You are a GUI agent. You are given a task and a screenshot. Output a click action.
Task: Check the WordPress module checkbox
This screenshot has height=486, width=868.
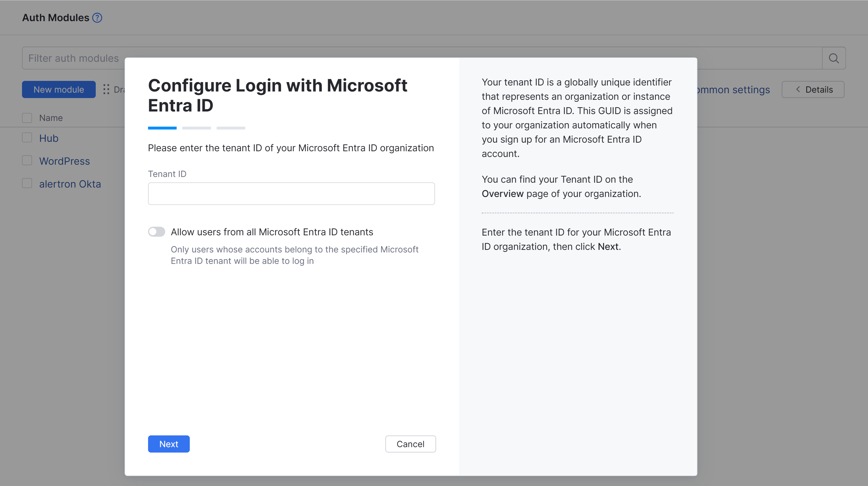tap(27, 161)
